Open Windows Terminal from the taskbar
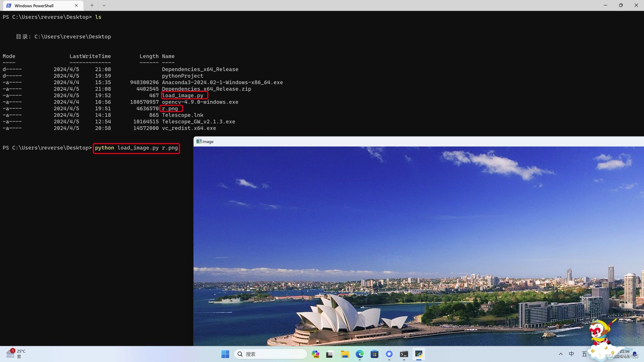644x362 pixels. coord(404,354)
